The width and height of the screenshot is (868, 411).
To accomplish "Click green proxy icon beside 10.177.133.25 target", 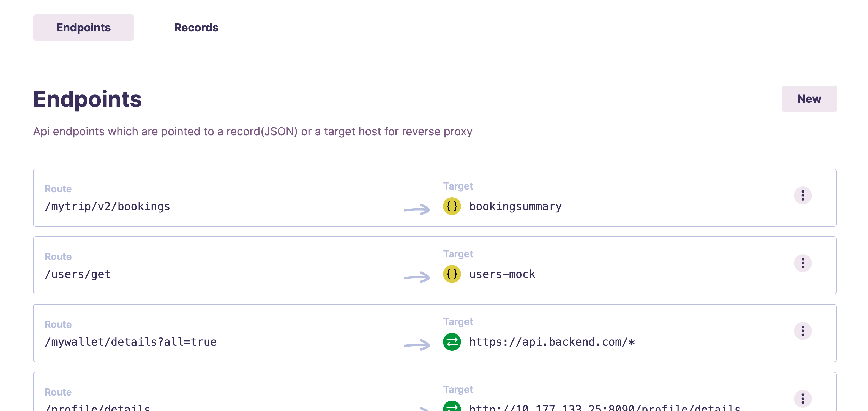I will coord(452,407).
